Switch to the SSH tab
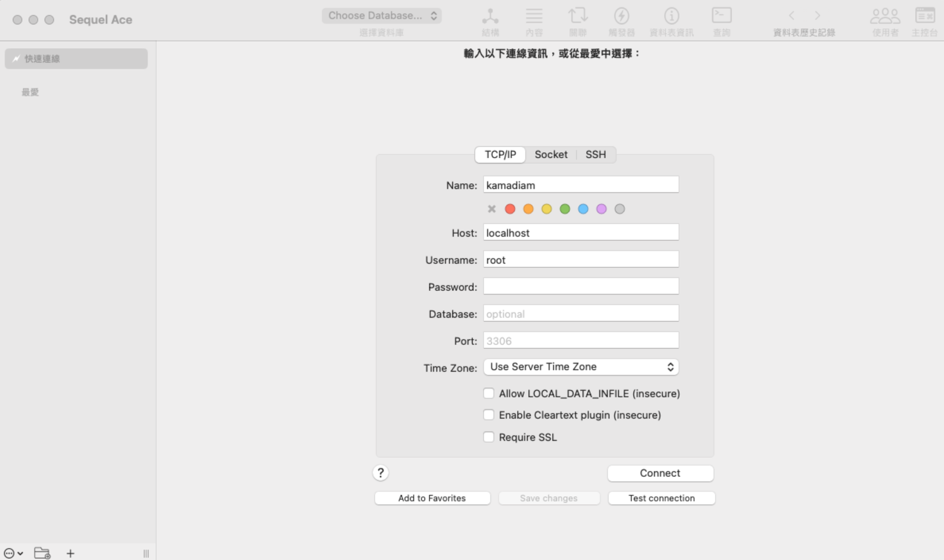The image size is (944, 560). (x=595, y=155)
